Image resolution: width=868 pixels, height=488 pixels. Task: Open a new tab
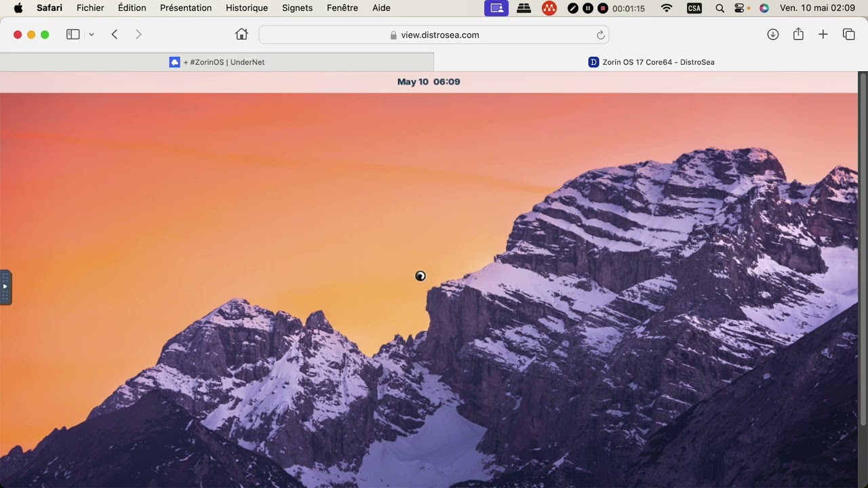click(x=823, y=34)
